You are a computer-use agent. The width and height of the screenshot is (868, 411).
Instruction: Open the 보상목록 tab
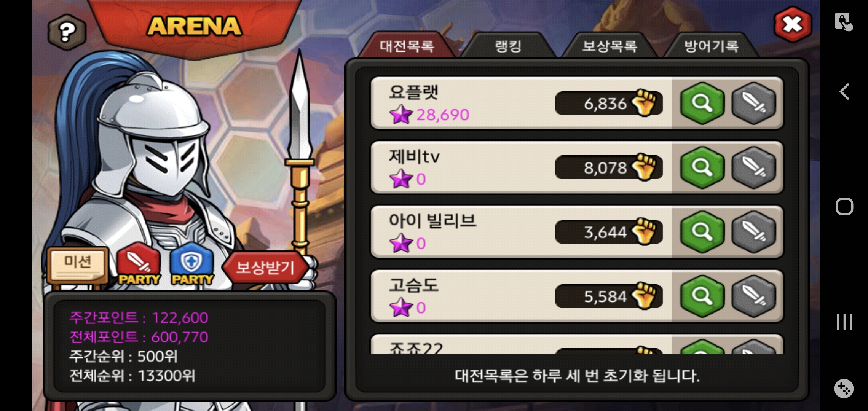point(610,46)
